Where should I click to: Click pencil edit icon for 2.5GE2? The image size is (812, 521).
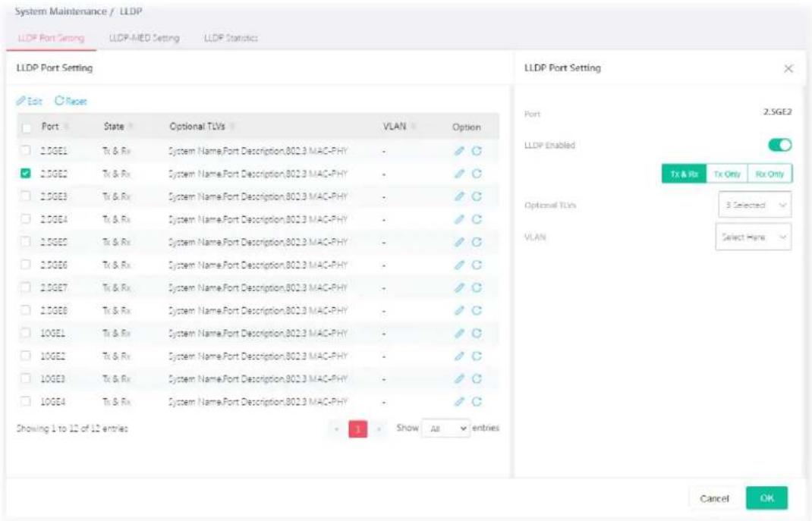tap(459, 174)
